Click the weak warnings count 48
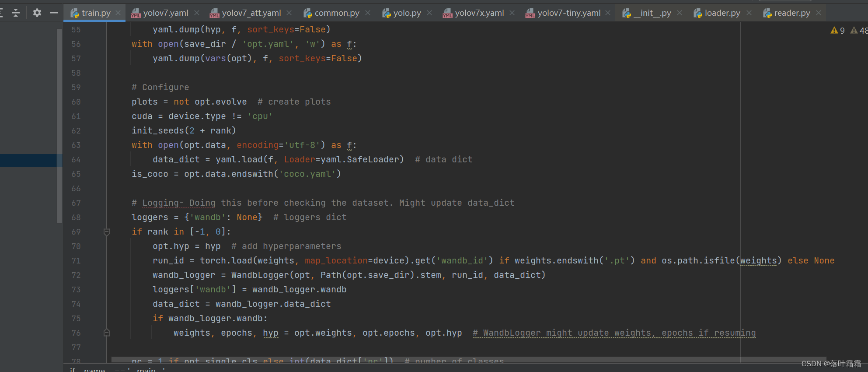 (x=859, y=31)
